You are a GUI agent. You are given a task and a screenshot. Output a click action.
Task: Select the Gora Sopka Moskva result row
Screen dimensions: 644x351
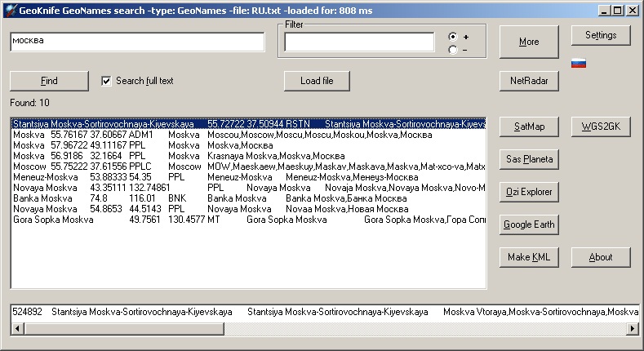tap(163, 220)
